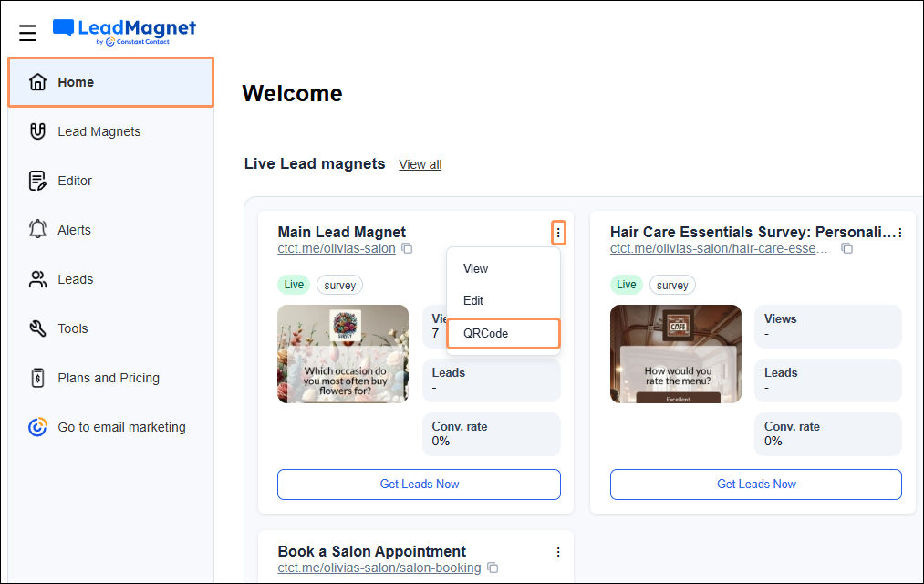This screenshot has width=924, height=584.
Task: Click the LeadMagnet logo
Action: (124, 32)
